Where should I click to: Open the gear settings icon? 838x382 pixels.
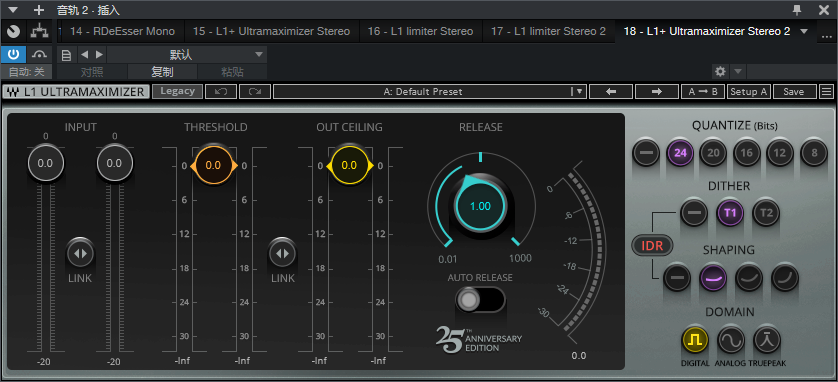(x=720, y=71)
